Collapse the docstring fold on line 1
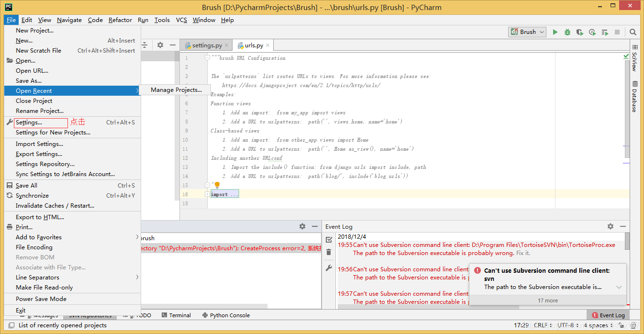 click(x=207, y=58)
